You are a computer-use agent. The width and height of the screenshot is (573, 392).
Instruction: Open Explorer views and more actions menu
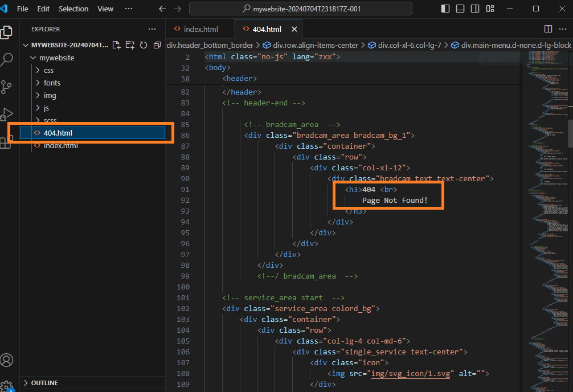pos(152,29)
